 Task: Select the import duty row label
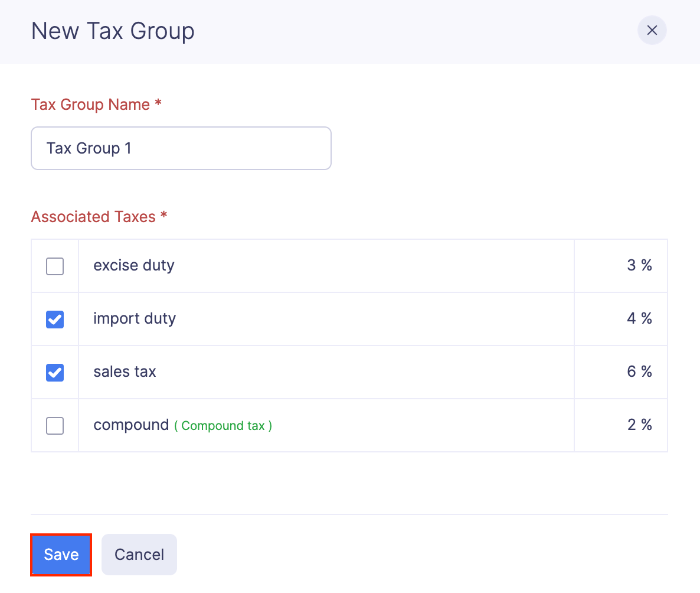134,318
